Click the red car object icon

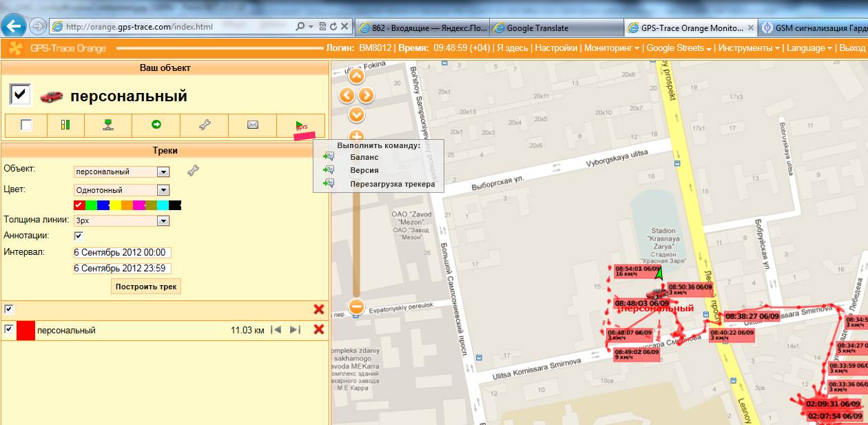click(51, 96)
